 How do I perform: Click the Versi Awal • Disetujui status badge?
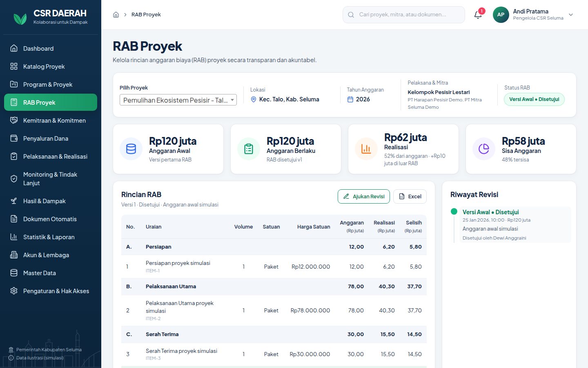[534, 99]
